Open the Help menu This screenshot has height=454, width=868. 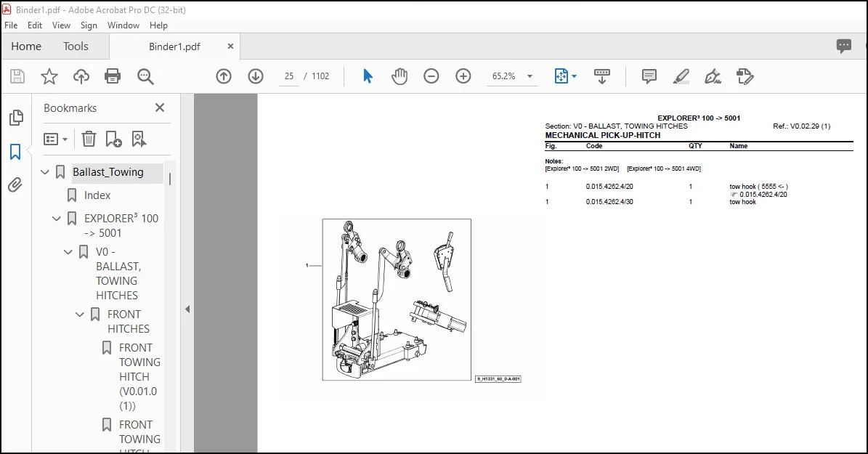point(158,25)
